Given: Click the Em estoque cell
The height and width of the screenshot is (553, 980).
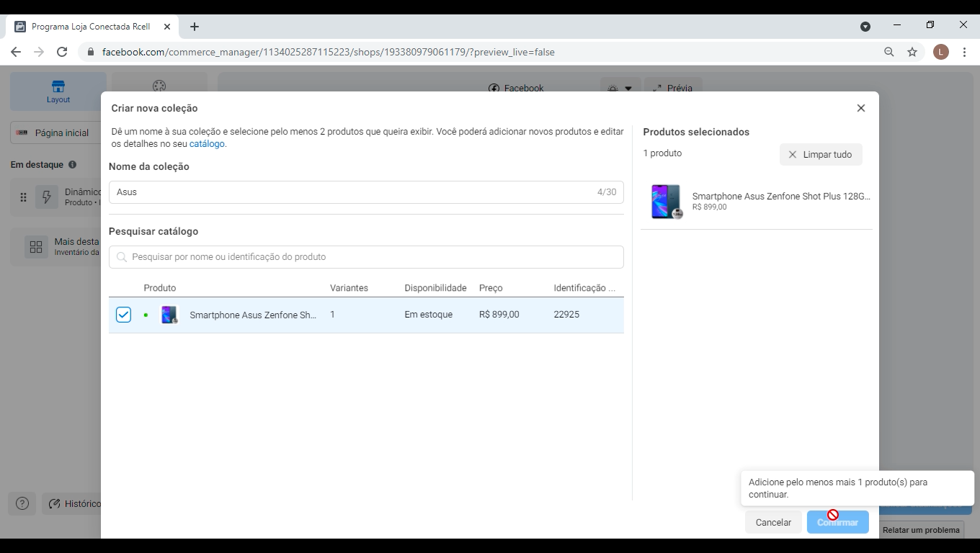Looking at the screenshot, I should pos(429,315).
